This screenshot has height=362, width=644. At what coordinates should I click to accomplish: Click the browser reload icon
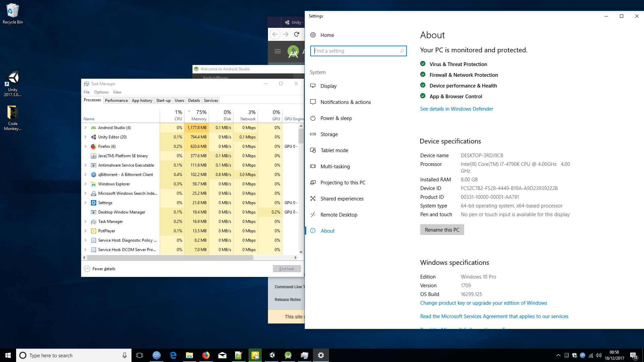(297, 34)
